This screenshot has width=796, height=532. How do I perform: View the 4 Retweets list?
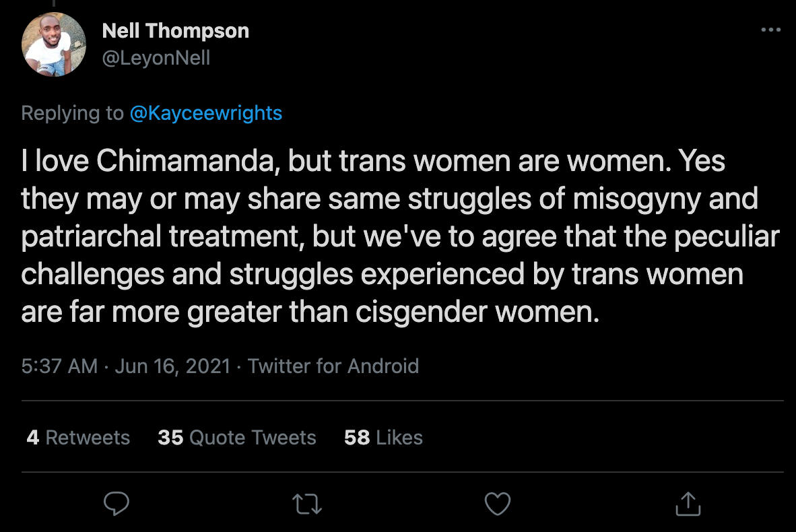(x=78, y=437)
